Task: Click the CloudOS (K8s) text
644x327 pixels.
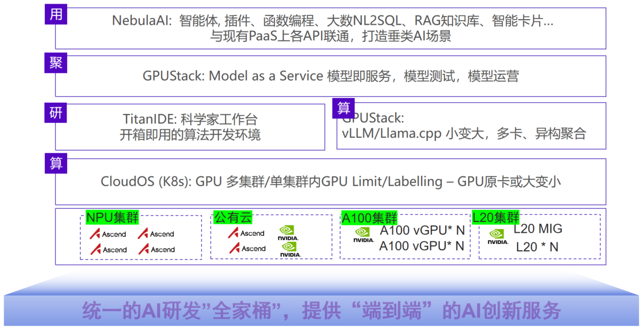Action: click(147, 182)
